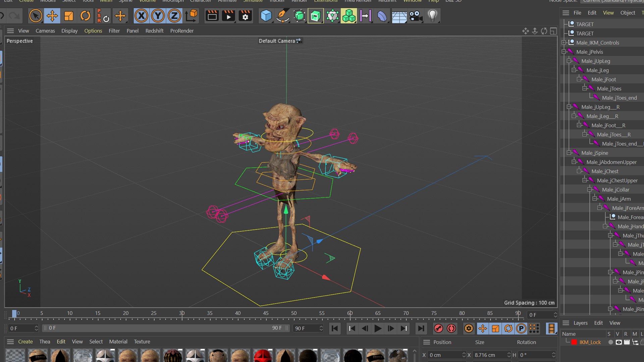Open Material manager Create menu
Image resolution: width=644 pixels, height=362 pixels.
click(x=25, y=342)
